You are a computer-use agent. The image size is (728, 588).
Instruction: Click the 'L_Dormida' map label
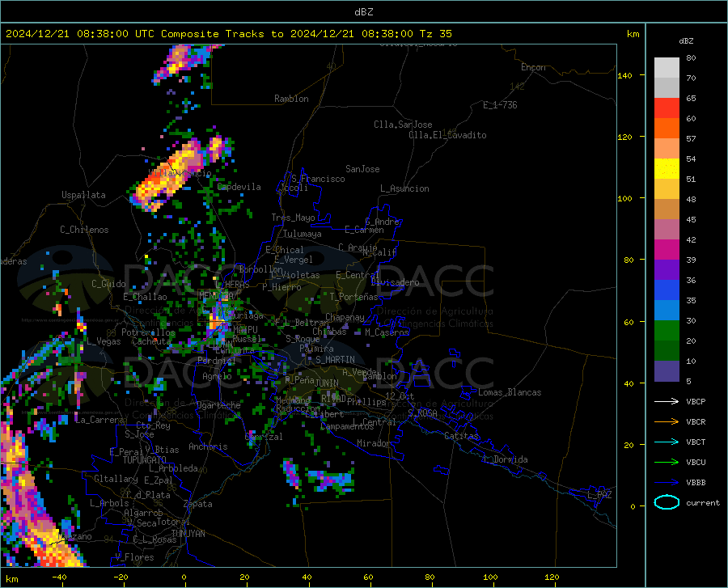[506, 459]
